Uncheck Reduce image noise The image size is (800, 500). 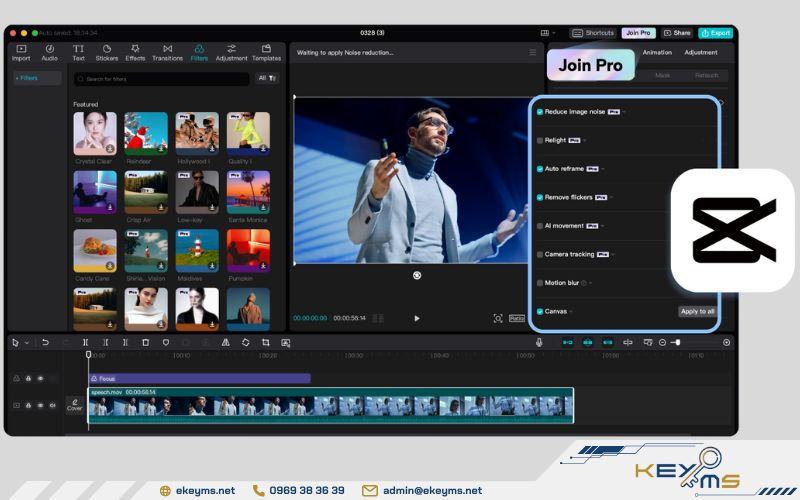point(540,112)
